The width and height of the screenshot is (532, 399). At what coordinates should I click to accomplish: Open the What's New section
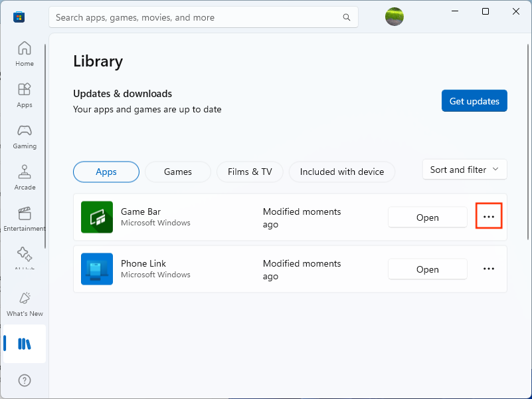point(24,299)
